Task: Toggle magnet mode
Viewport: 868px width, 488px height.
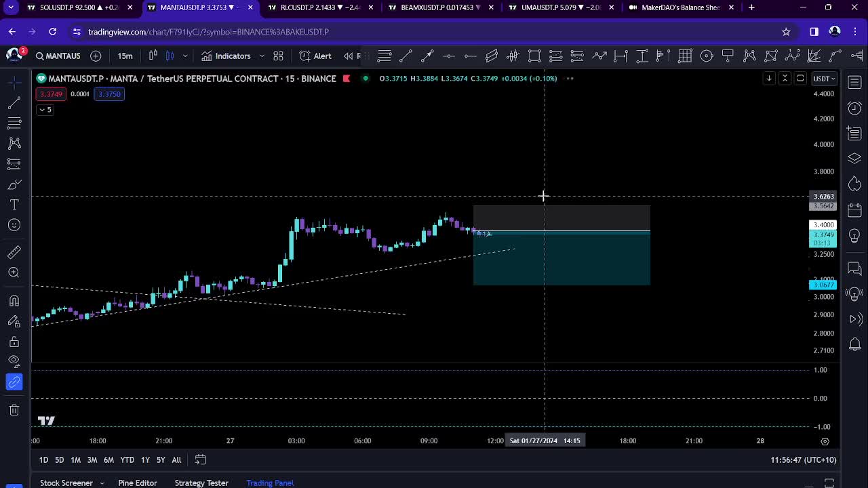Action: coord(14,300)
